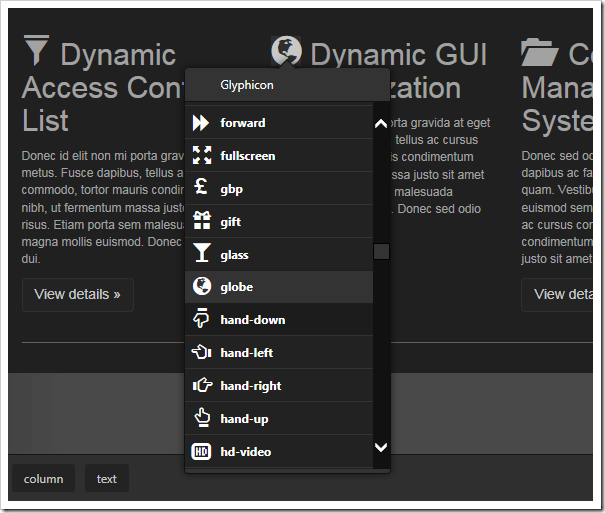The image size is (605, 513).
Task: Choose the gift box icon
Action: click(x=201, y=222)
